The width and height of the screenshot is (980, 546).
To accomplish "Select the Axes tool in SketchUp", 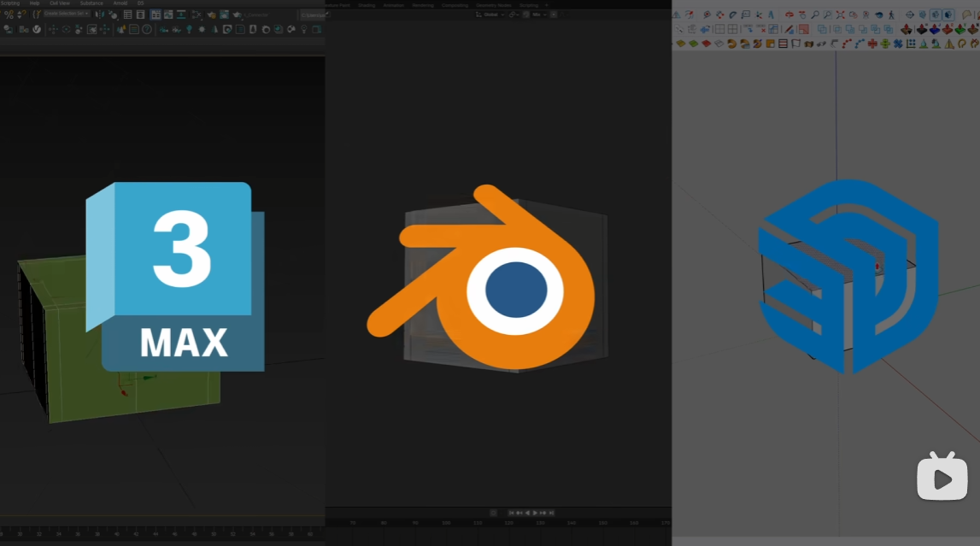I will [x=758, y=15].
